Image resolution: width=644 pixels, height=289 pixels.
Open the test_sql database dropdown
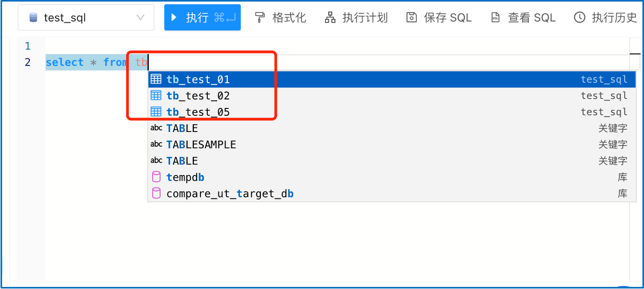point(140,18)
